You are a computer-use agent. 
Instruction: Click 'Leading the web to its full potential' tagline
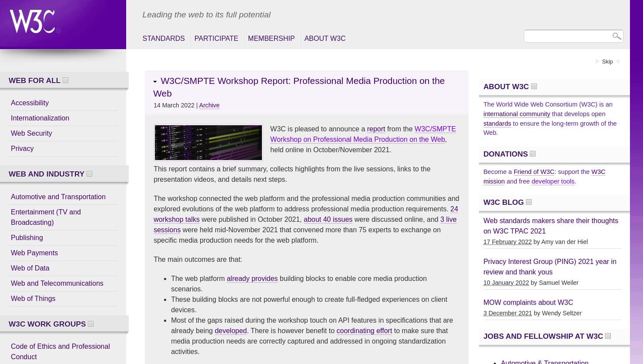tap(206, 15)
